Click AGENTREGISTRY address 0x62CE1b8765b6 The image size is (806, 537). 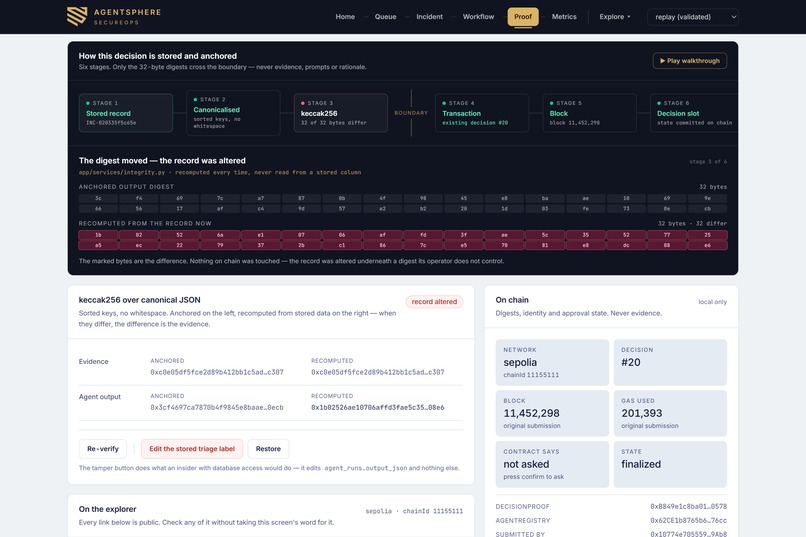coord(688,521)
